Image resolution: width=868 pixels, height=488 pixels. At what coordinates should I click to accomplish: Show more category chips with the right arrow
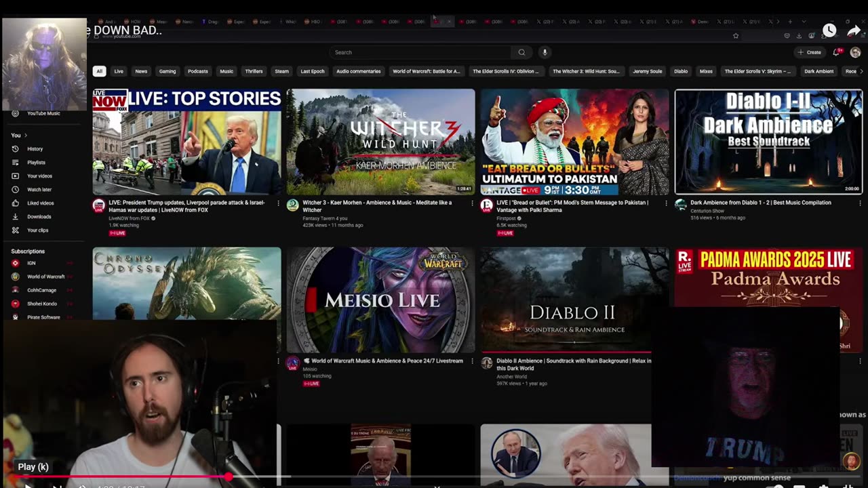click(861, 71)
